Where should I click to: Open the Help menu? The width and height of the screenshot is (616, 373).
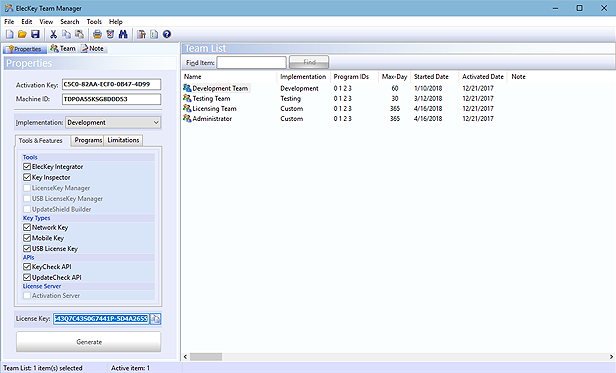point(116,22)
